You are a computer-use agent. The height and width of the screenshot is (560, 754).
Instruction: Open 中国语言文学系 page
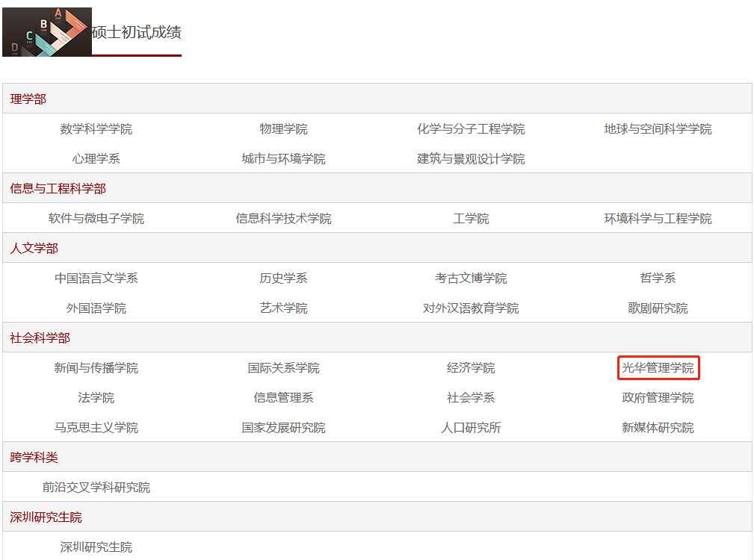pyautogui.click(x=96, y=279)
